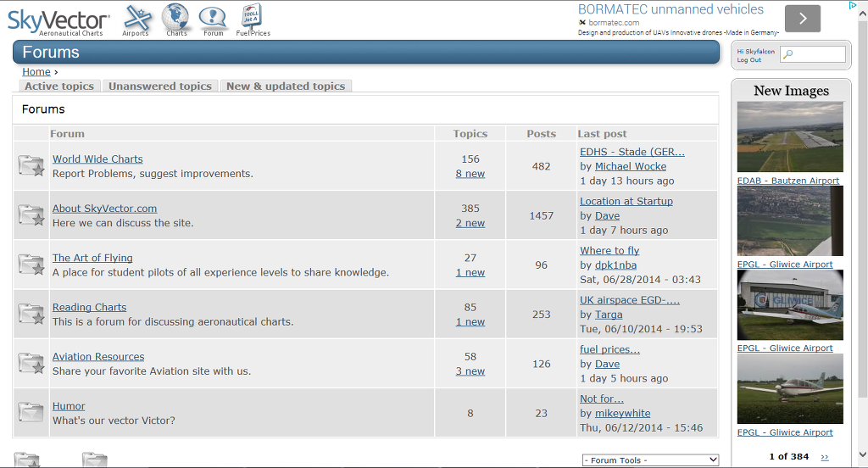
Task: Open New & updated topics tab
Action: (286, 86)
